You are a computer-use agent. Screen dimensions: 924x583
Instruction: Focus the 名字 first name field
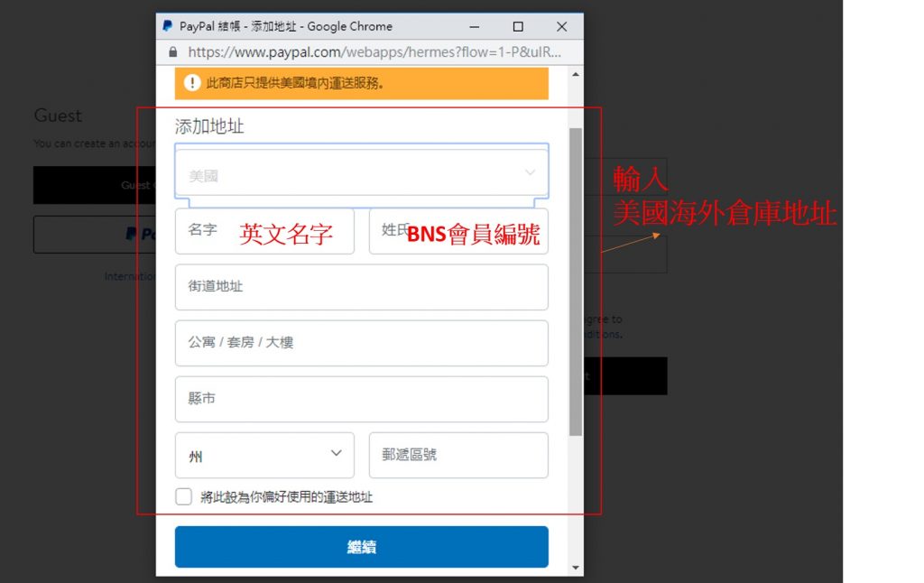[x=264, y=231]
